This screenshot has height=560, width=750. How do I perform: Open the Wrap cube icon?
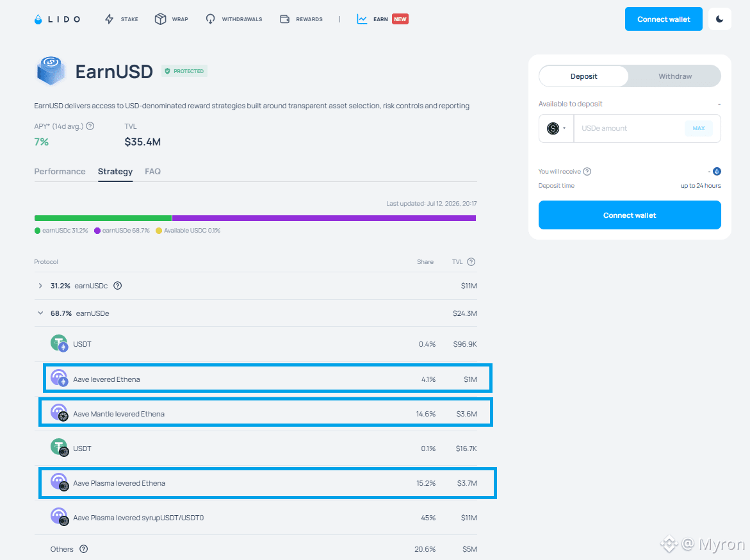click(x=160, y=19)
